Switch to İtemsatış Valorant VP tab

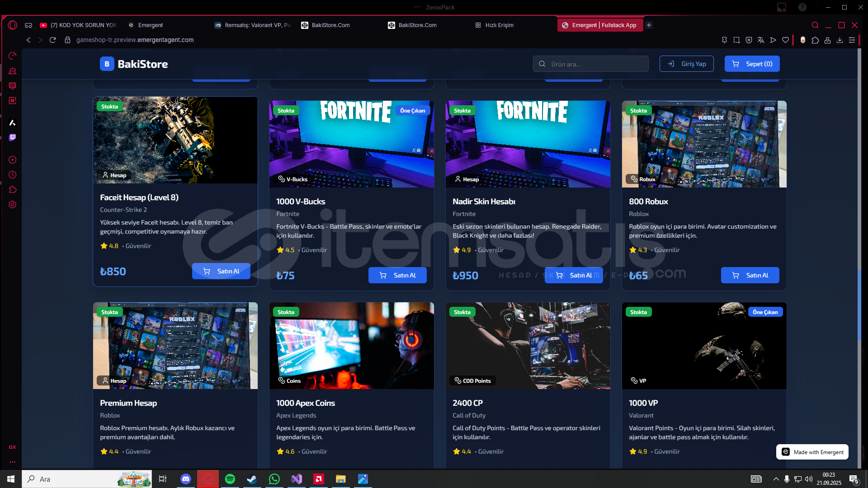tap(252, 25)
